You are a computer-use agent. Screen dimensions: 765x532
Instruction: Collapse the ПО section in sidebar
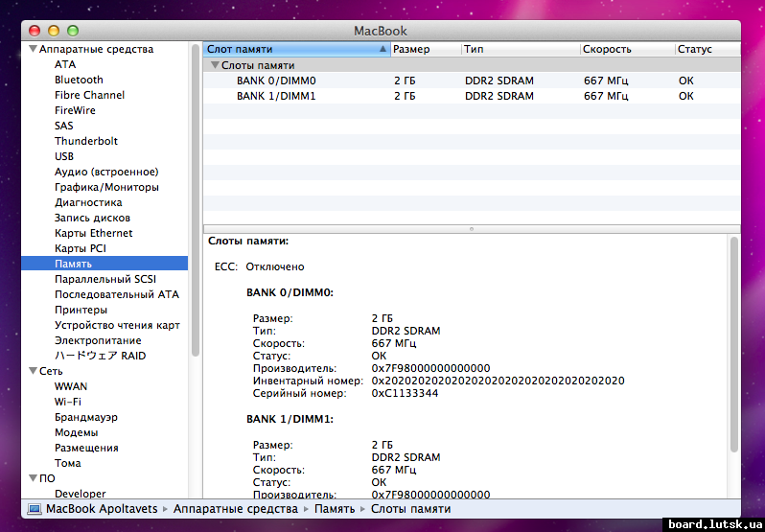pyautogui.click(x=34, y=478)
